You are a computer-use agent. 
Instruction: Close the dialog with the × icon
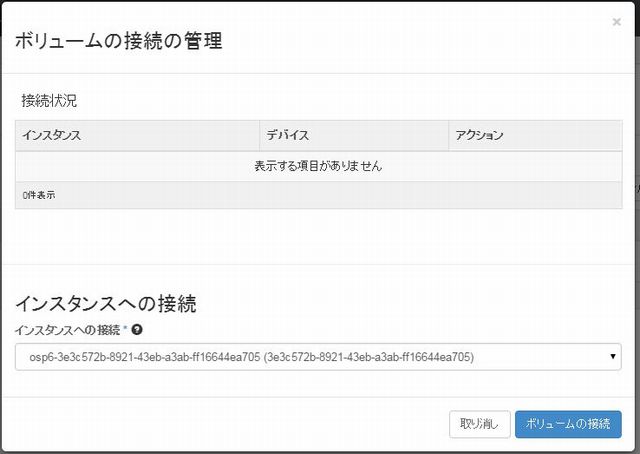(616, 22)
